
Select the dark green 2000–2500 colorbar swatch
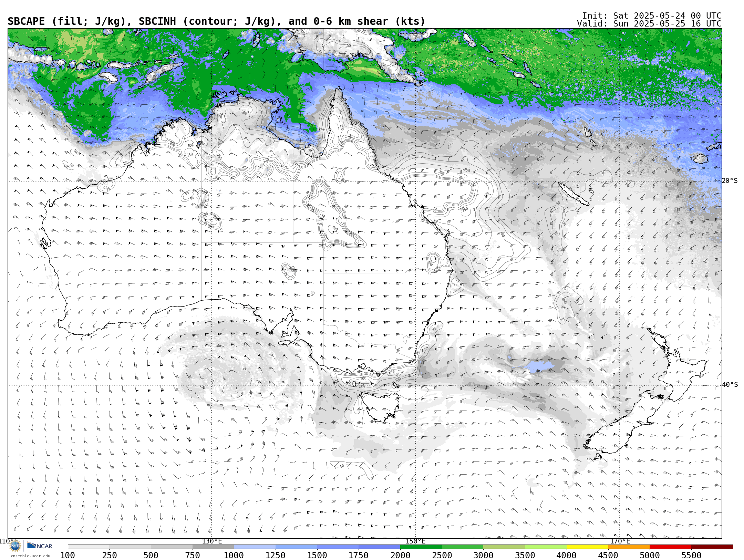tap(421, 547)
